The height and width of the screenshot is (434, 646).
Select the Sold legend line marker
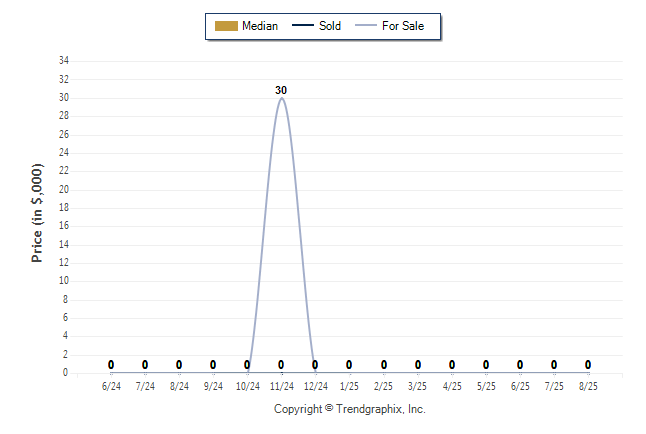point(303,26)
